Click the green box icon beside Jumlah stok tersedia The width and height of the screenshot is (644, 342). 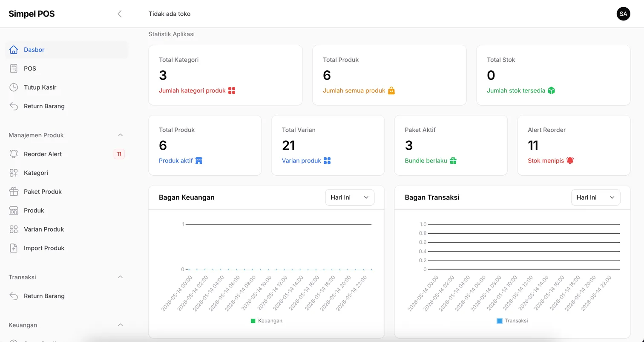(x=551, y=90)
